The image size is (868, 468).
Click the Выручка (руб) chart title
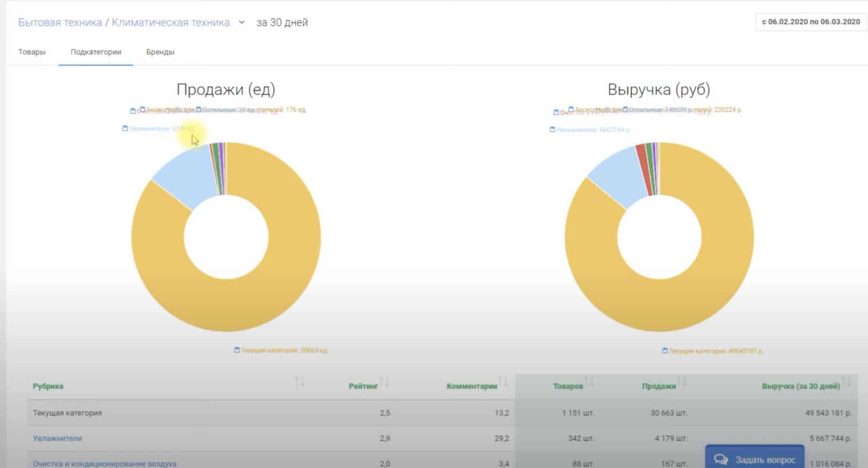(x=659, y=89)
